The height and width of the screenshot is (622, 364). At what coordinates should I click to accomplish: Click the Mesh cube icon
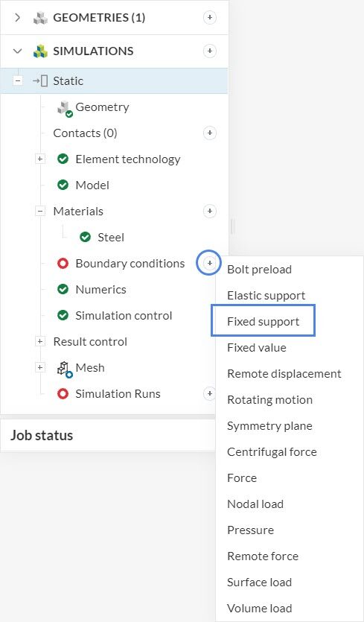[65, 369]
